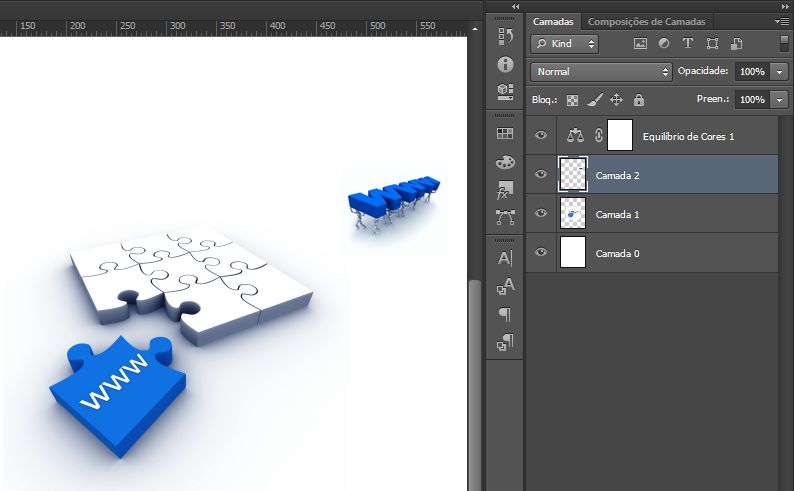Toggle visibility of Camada 0 layer
This screenshot has height=491, width=794.
[541, 252]
